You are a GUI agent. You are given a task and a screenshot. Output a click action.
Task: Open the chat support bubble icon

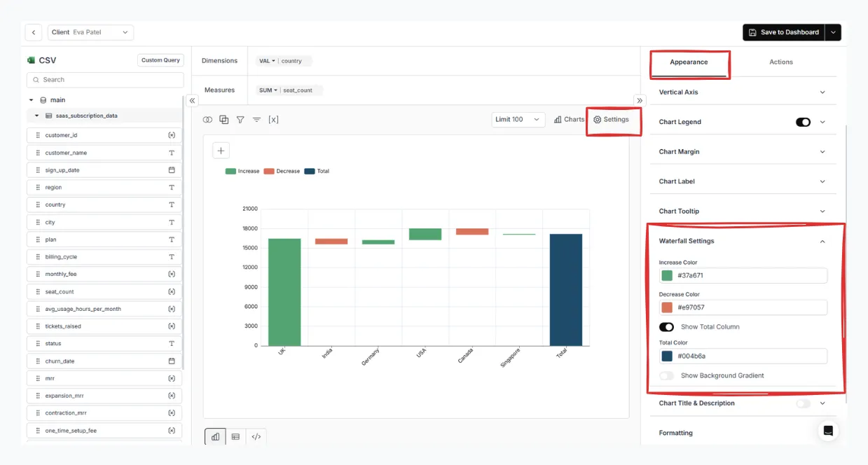tap(828, 431)
